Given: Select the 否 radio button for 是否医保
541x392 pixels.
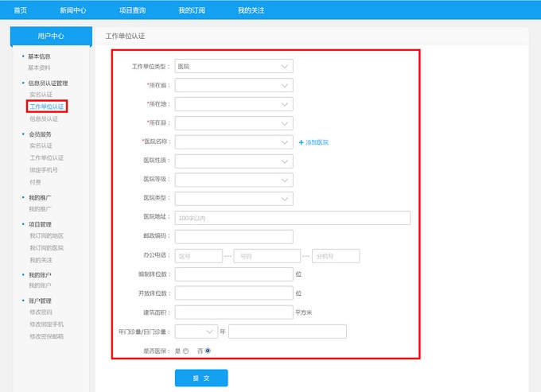Looking at the screenshot, I should point(208,350).
